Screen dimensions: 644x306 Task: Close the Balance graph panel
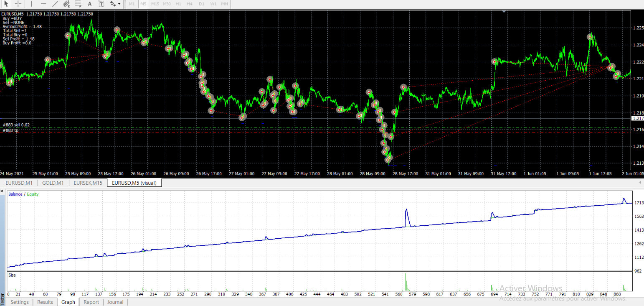pos(2,191)
